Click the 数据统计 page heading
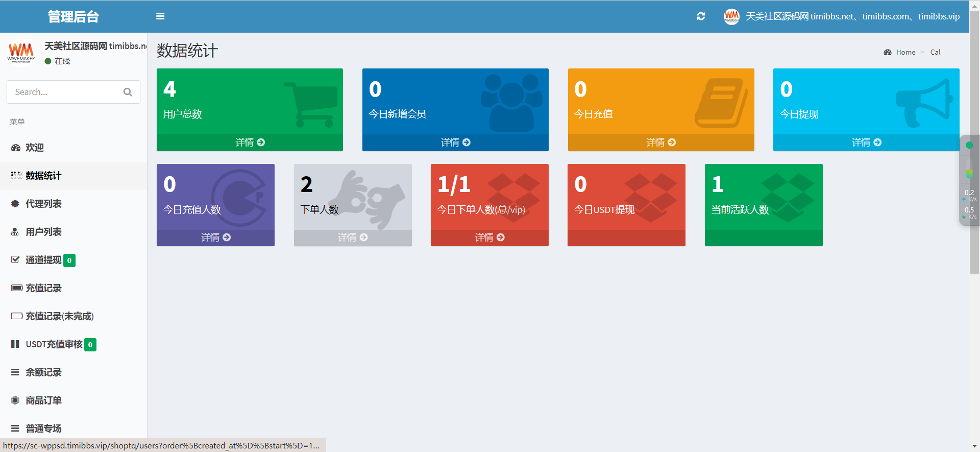The height and width of the screenshot is (452, 980). [187, 51]
